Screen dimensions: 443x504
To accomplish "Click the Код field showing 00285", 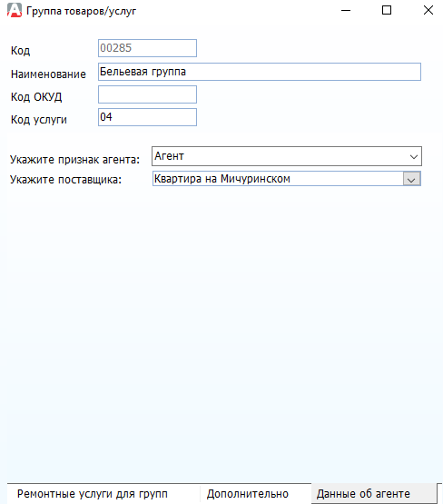I will (147, 48).
